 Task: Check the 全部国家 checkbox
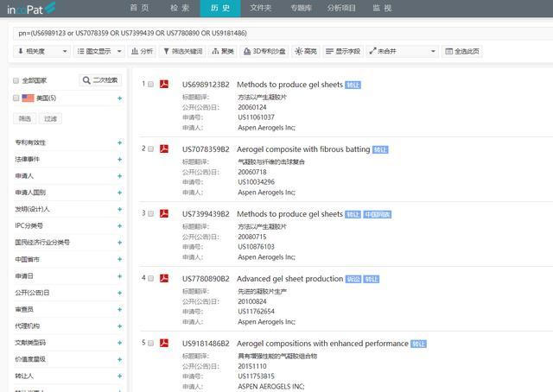pos(16,80)
